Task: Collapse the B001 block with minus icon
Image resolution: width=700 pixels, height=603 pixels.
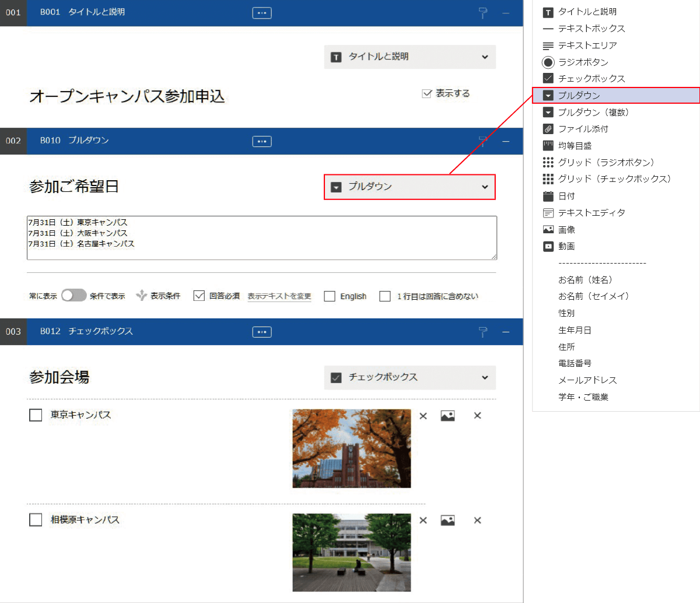Action: [x=506, y=13]
